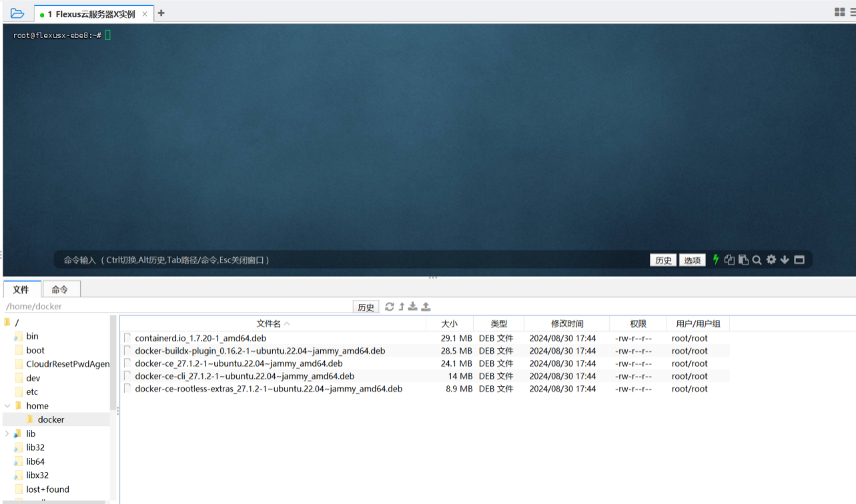856x504 pixels.
Task: Click the /home/docker path field
Action: 177,307
